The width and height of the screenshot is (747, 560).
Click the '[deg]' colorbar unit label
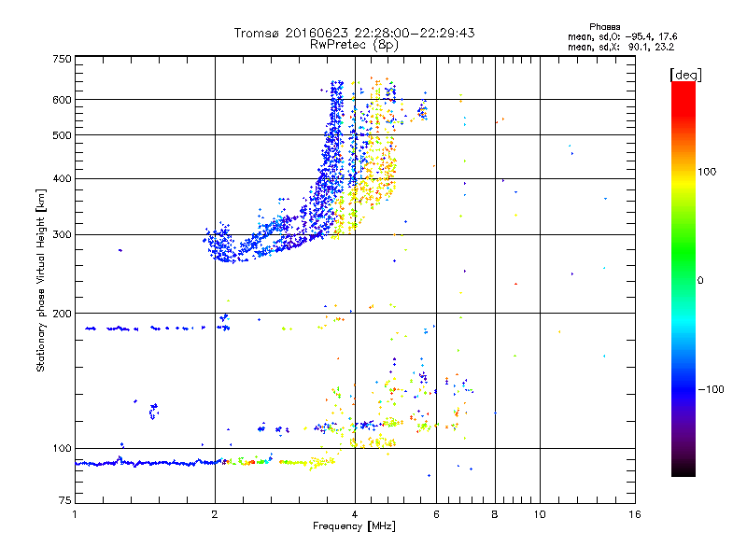pos(685,75)
